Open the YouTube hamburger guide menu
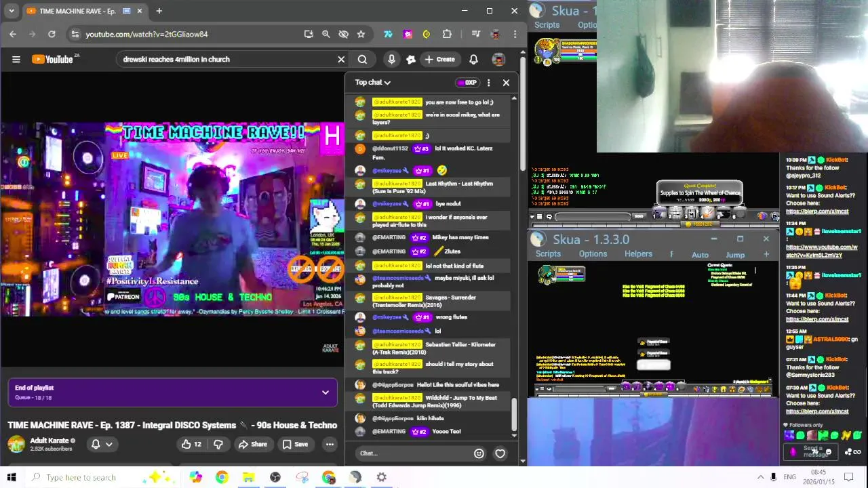This screenshot has width=868, height=488. [x=16, y=60]
